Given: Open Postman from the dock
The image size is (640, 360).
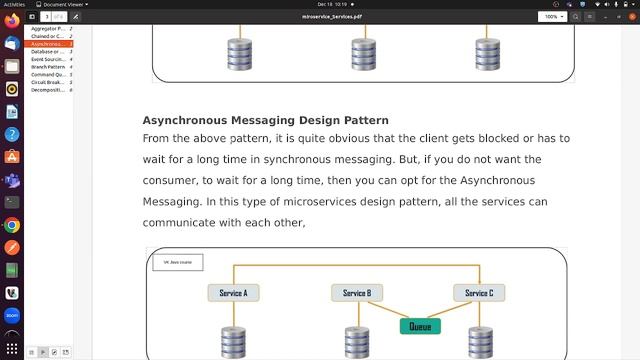Looking at the screenshot, I should point(12,247).
